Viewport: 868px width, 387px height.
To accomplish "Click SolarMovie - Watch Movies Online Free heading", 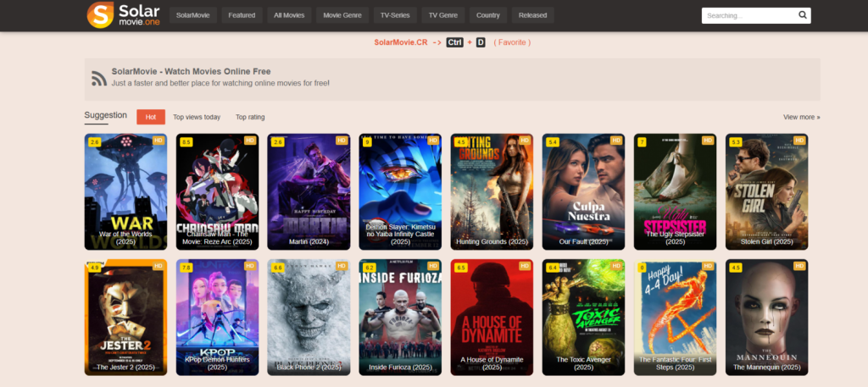I will (191, 71).
